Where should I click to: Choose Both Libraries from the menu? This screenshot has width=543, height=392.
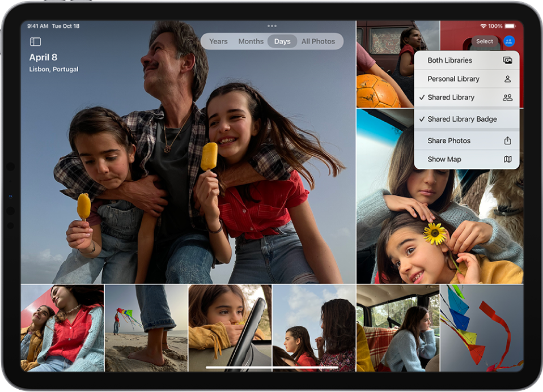(466, 61)
